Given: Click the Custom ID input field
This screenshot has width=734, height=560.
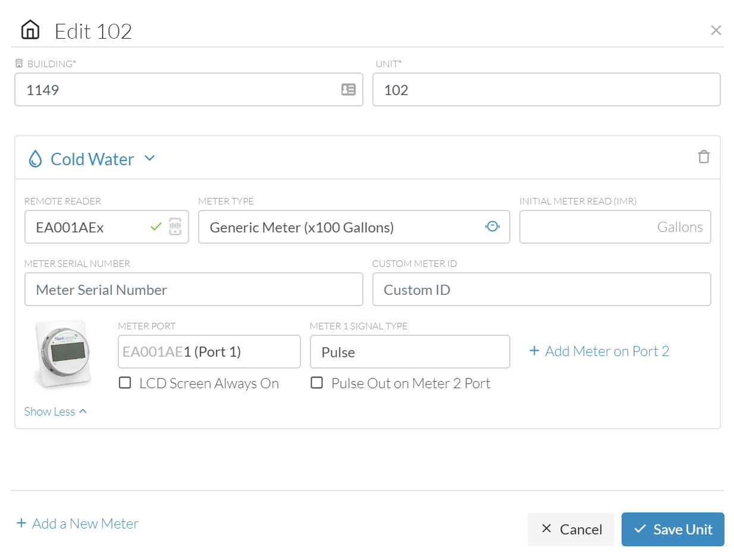Looking at the screenshot, I should click(x=541, y=290).
